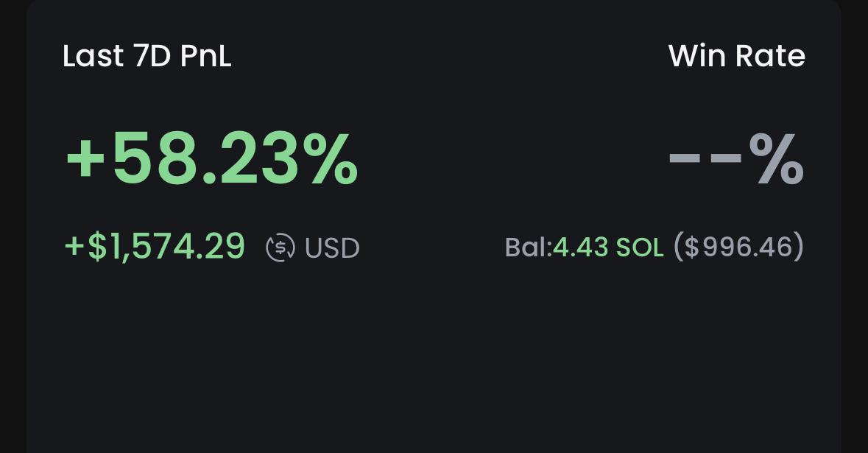Click the --% win rate value
Image resolution: width=868 pixels, height=453 pixels.
pos(735,155)
